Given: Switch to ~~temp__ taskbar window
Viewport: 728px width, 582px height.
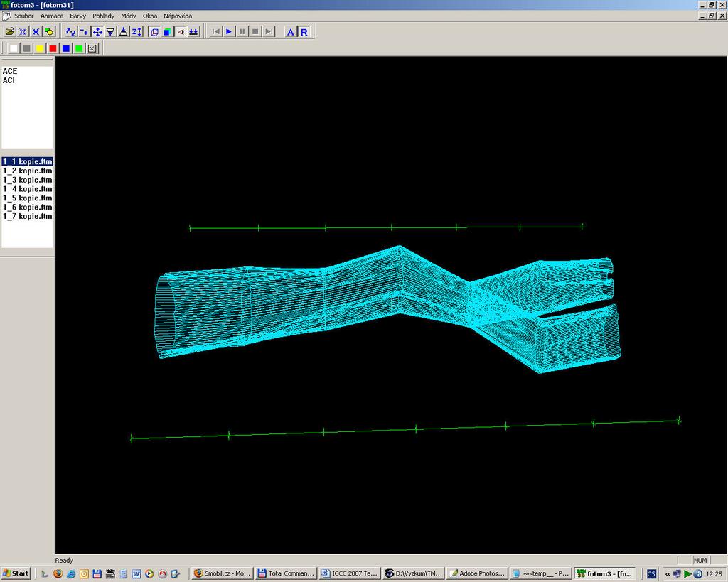Looking at the screenshot, I should 541,573.
